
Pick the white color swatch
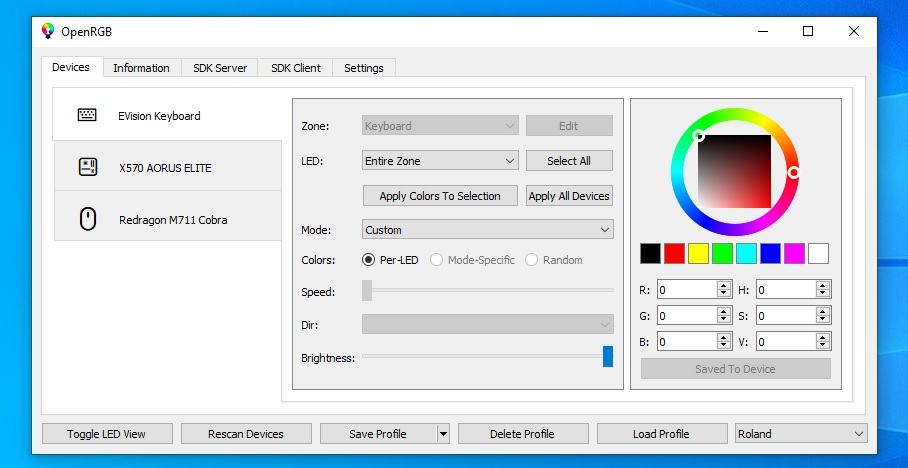click(818, 254)
